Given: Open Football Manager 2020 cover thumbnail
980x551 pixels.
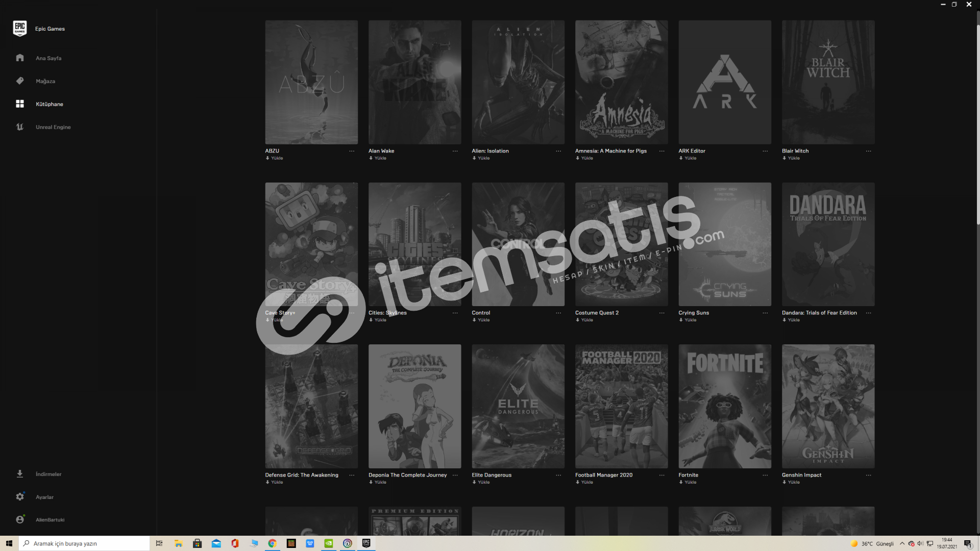Looking at the screenshot, I should click(621, 406).
